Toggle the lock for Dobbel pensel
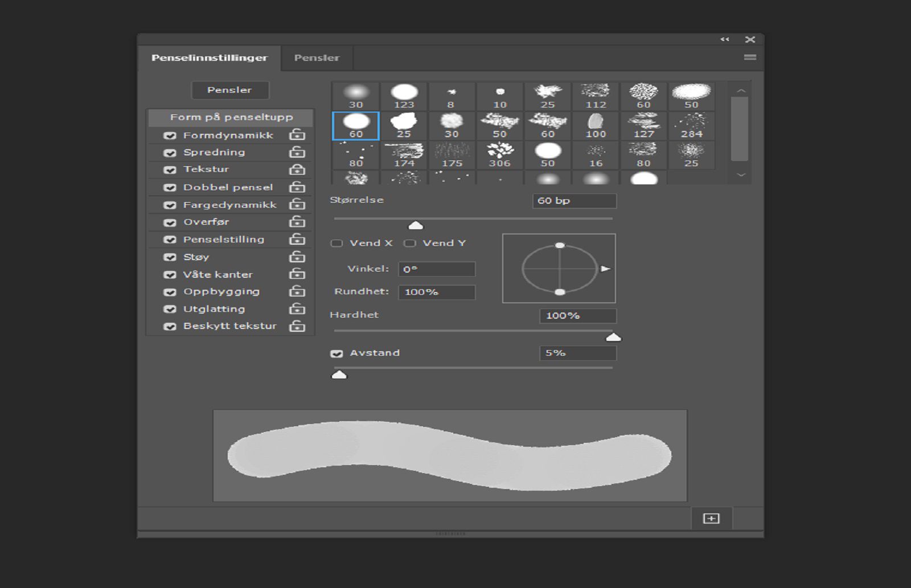Viewport: 911px width, 588px height. pyautogui.click(x=297, y=187)
